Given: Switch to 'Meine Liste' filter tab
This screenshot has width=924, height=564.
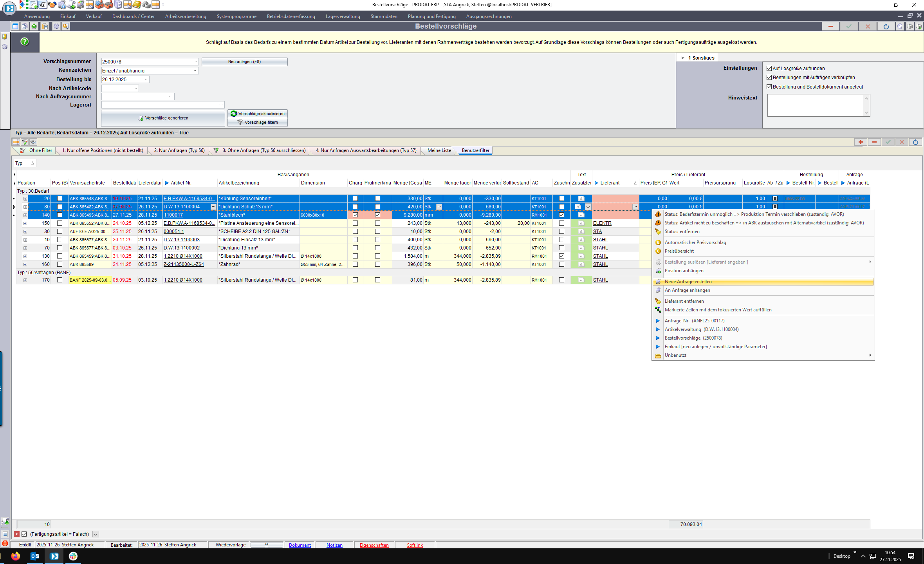Looking at the screenshot, I should point(439,150).
